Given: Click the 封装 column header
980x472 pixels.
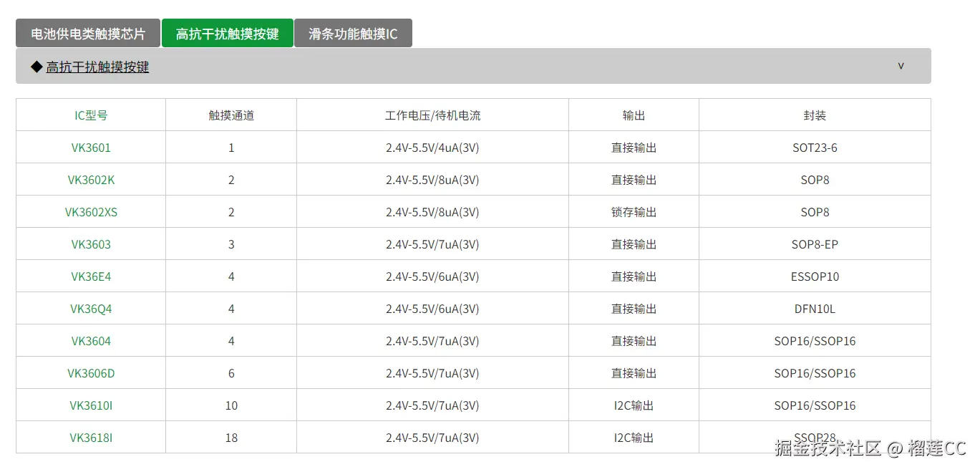Looking at the screenshot, I should (x=815, y=115).
